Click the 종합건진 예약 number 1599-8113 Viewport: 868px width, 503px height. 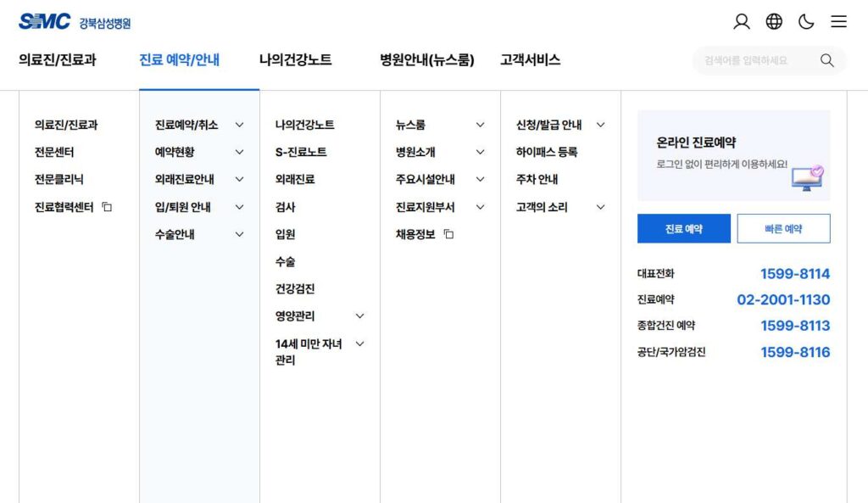(795, 326)
